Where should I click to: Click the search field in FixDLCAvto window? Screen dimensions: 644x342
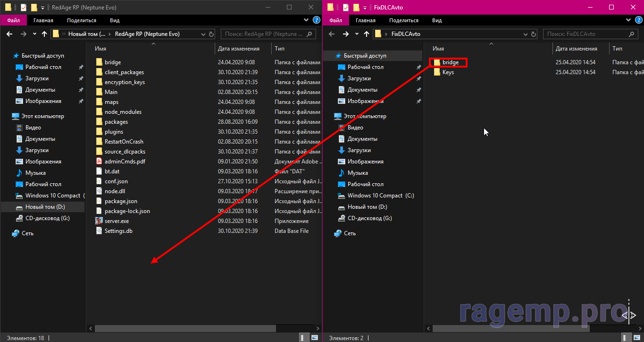[591, 34]
